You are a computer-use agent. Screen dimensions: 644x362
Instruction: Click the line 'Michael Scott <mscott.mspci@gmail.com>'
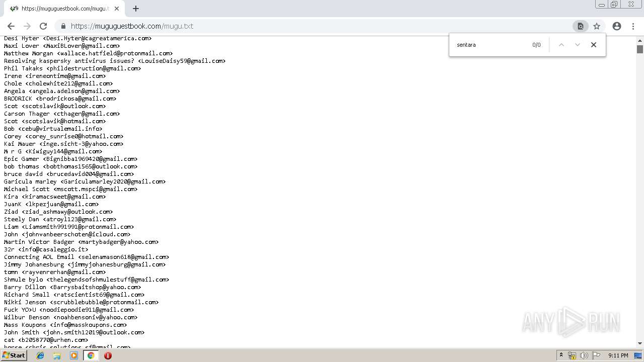pos(71,189)
